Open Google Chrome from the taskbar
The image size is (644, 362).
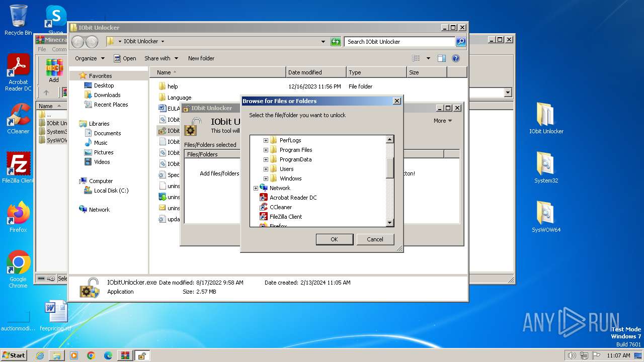(x=91, y=355)
